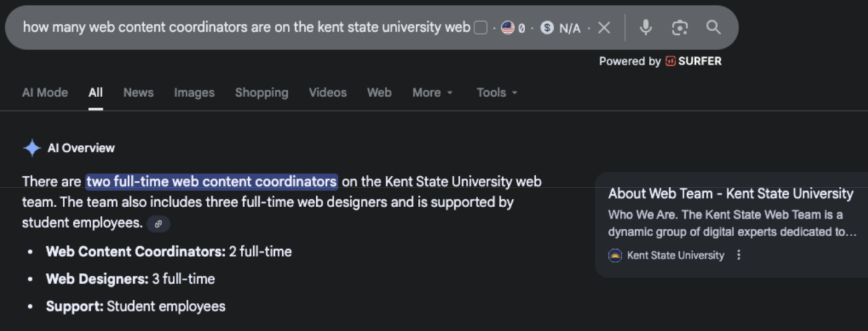Image resolution: width=868 pixels, height=331 pixels.
Task: Go to Videos tab
Action: [x=328, y=93]
